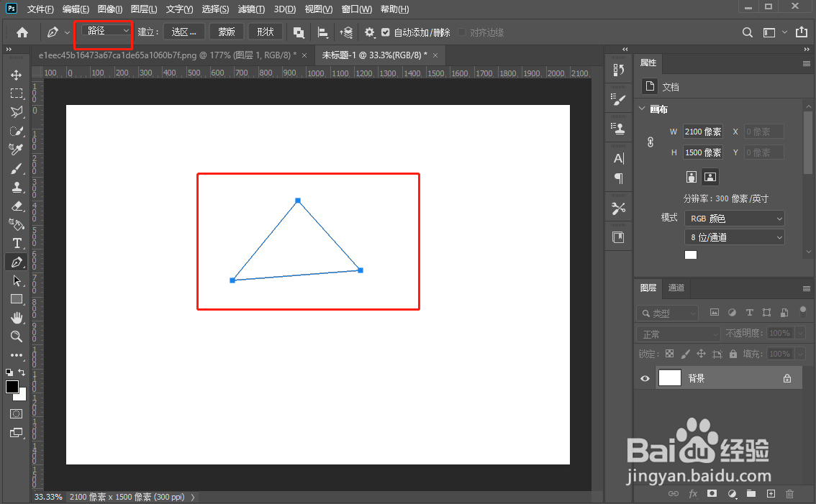Toggle Quick Mask mode
The width and height of the screenshot is (816, 504).
click(16, 414)
